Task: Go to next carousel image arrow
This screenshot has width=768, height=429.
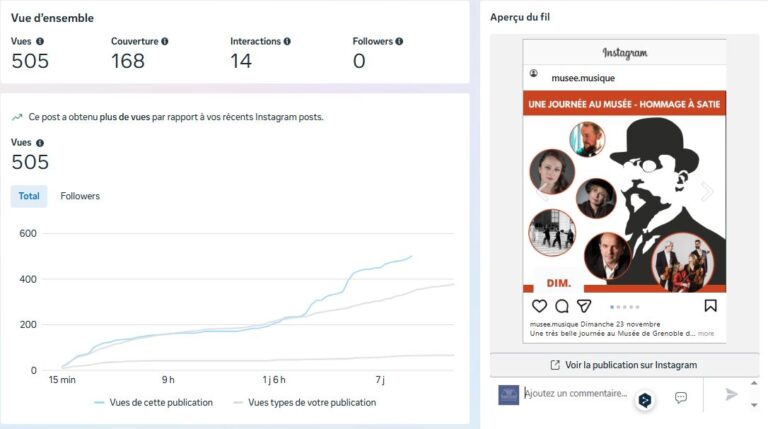Action: [x=707, y=191]
